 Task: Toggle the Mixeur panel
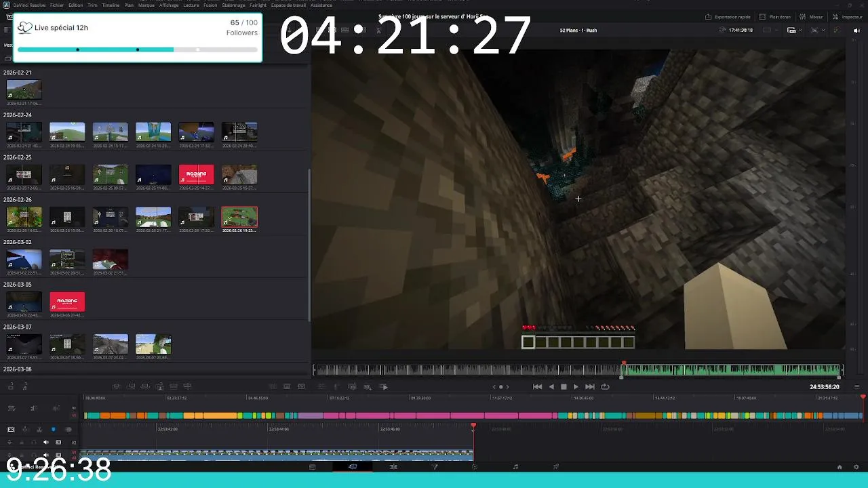[812, 17]
